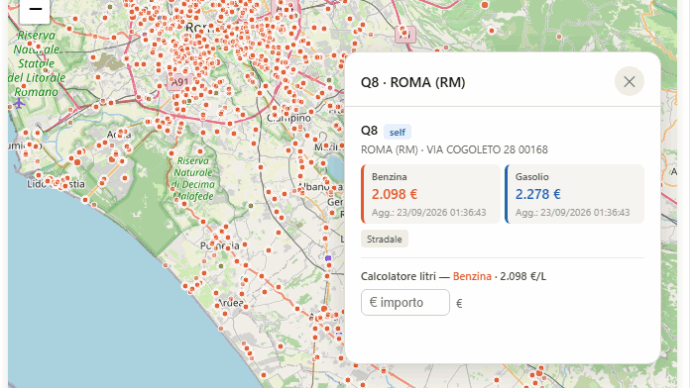
Task: Click the purple station marker south of Albano
Action: [x=328, y=258]
